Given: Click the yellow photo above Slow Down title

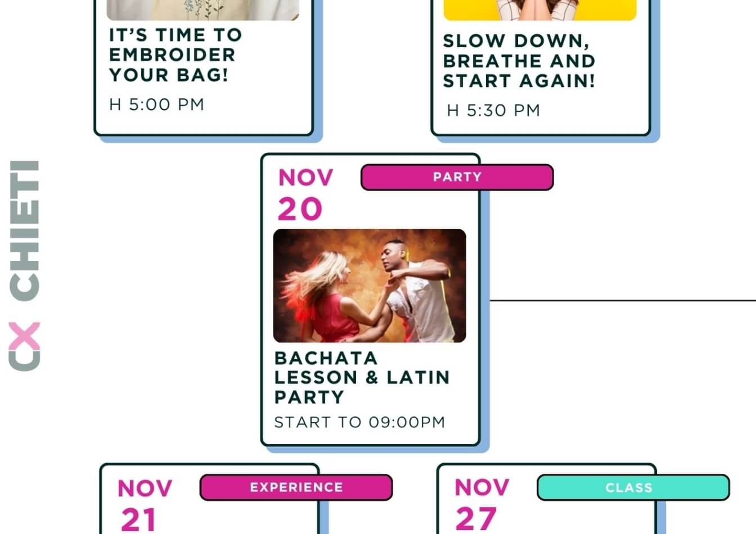Looking at the screenshot, I should pos(539,10).
